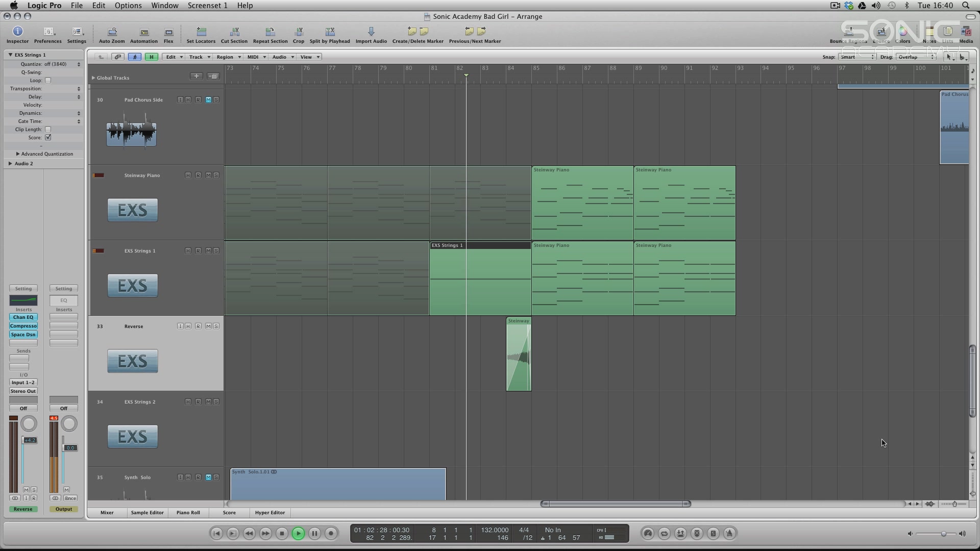
Task: Toggle the Clip Length checkbox
Action: (x=48, y=130)
